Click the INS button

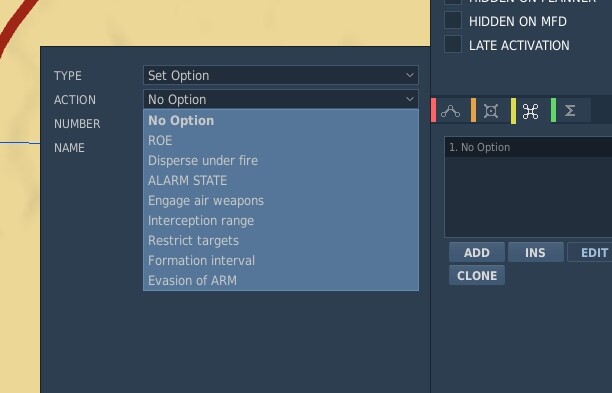pos(536,253)
